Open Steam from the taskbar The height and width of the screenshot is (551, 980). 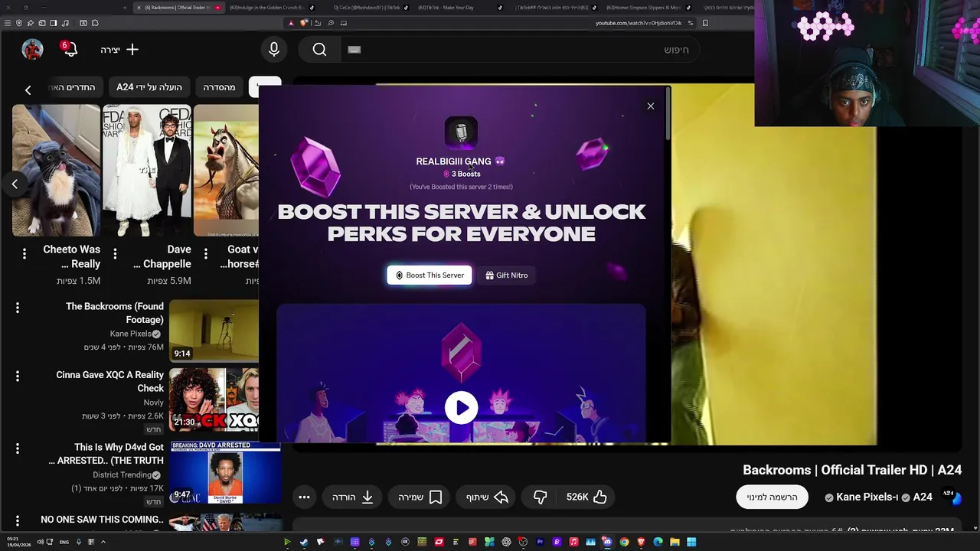click(304, 542)
